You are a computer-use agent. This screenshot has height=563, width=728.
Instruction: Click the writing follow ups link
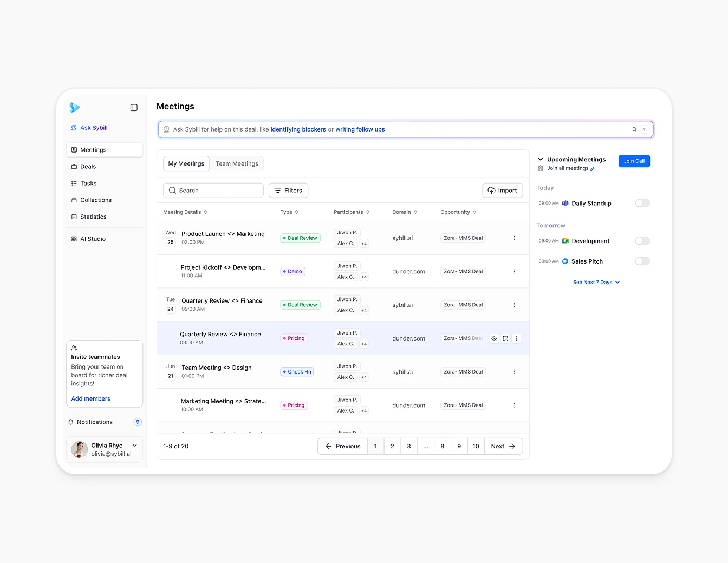coord(360,129)
